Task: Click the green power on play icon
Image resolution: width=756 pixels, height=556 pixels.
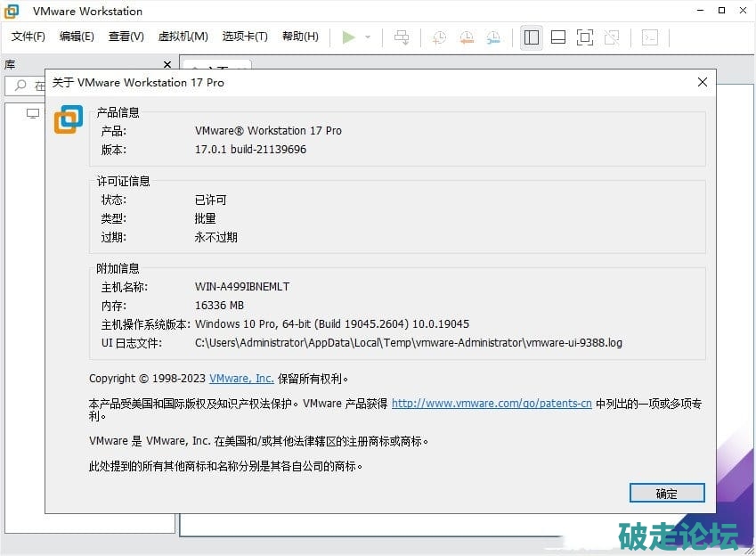Action: (x=348, y=37)
